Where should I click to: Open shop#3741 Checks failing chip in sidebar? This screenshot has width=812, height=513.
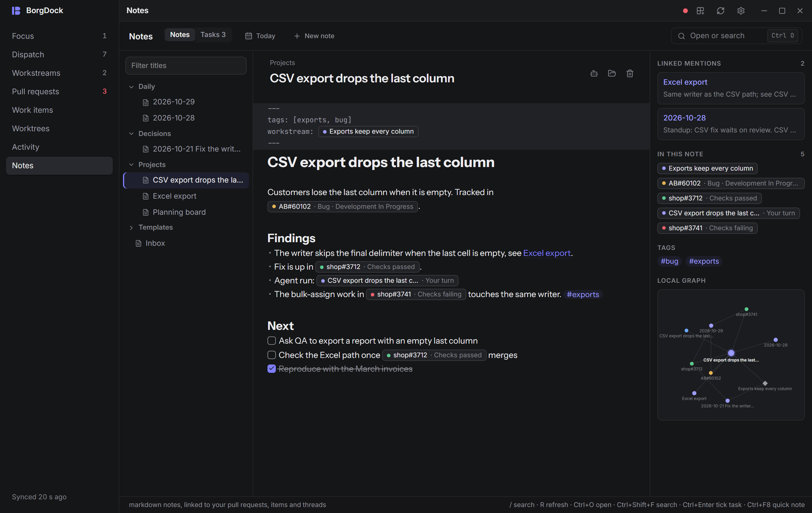coord(707,228)
